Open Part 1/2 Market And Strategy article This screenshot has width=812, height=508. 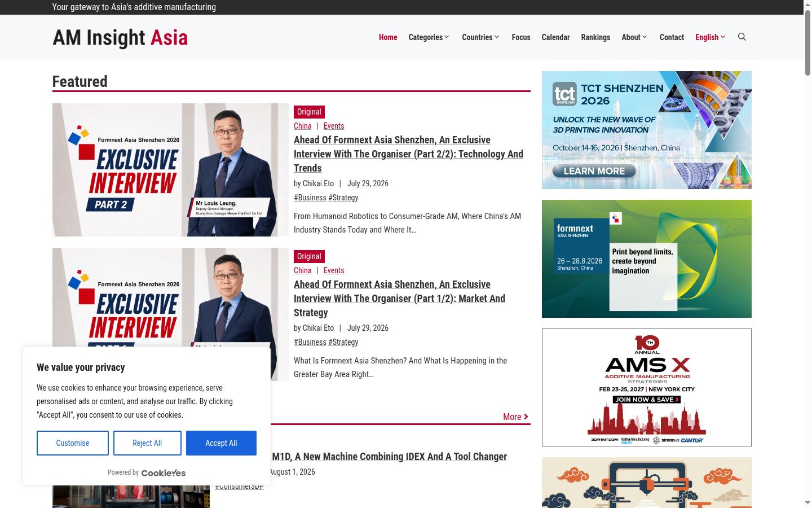click(399, 298)
